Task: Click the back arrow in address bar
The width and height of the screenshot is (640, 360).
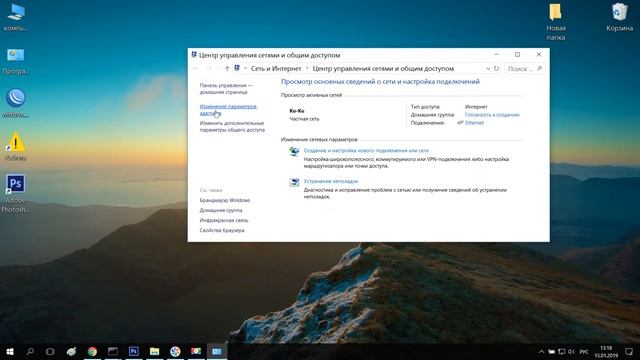Action: pos(196,69)
